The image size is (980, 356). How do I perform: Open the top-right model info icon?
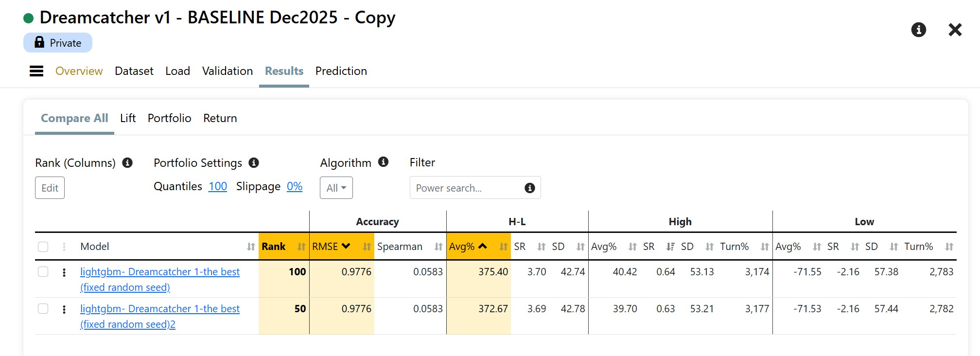point(918,30)
